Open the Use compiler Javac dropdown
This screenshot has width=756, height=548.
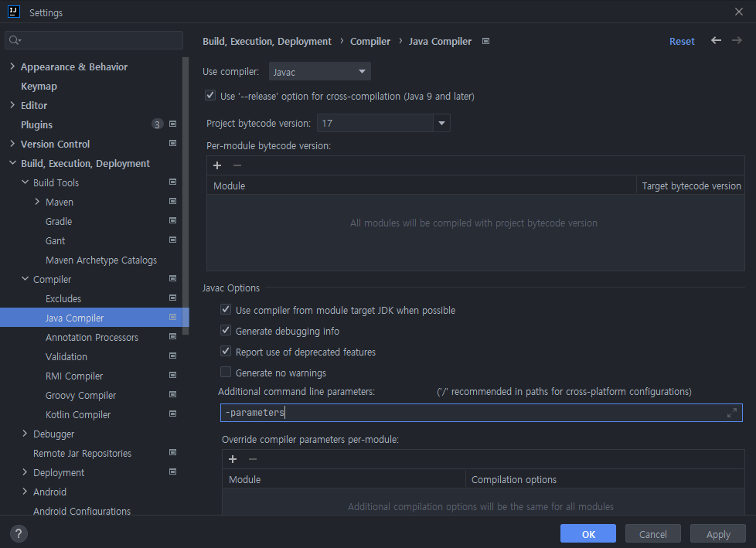tap(320, 71)
